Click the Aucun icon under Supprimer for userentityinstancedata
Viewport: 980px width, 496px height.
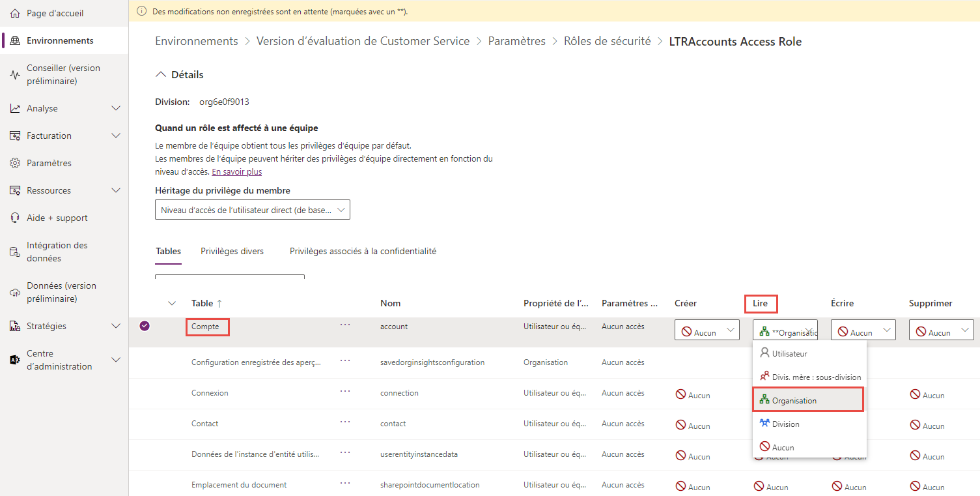pos(915,456)
